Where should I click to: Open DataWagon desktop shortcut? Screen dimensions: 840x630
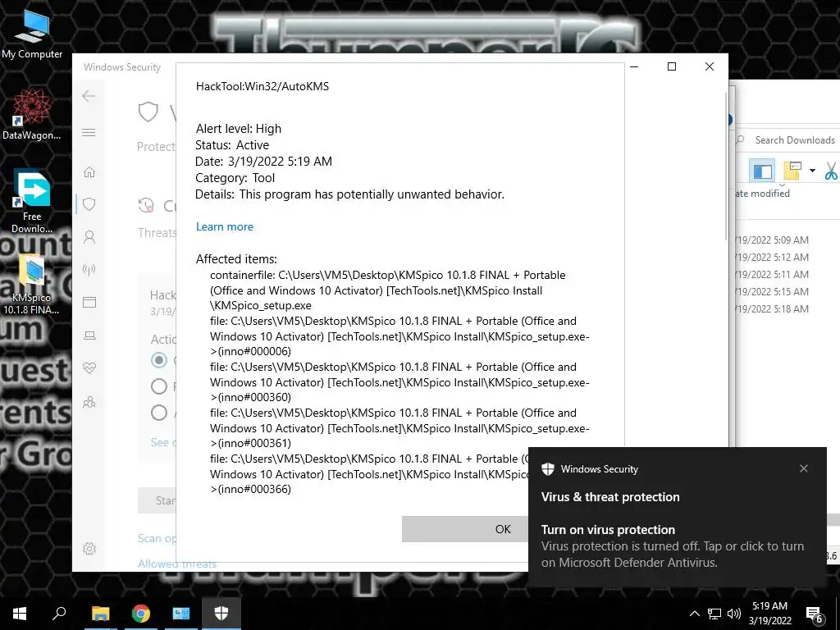pos(32,115)
